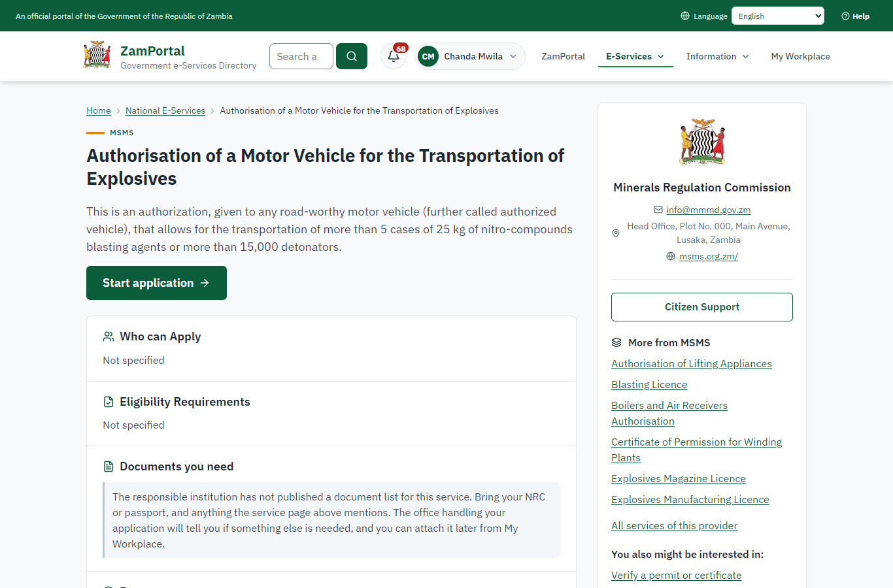
Task: Open Verify a permit or certificate link
Action: pos(677,576)
